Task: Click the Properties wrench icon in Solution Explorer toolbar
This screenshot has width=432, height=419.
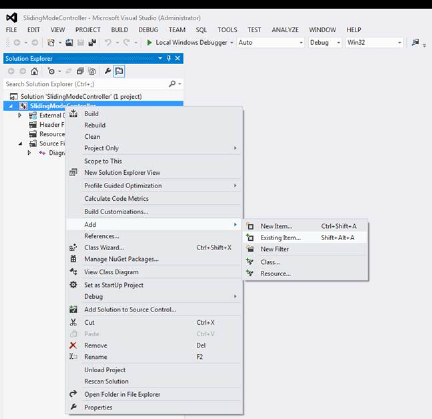Action: (108, 71)
